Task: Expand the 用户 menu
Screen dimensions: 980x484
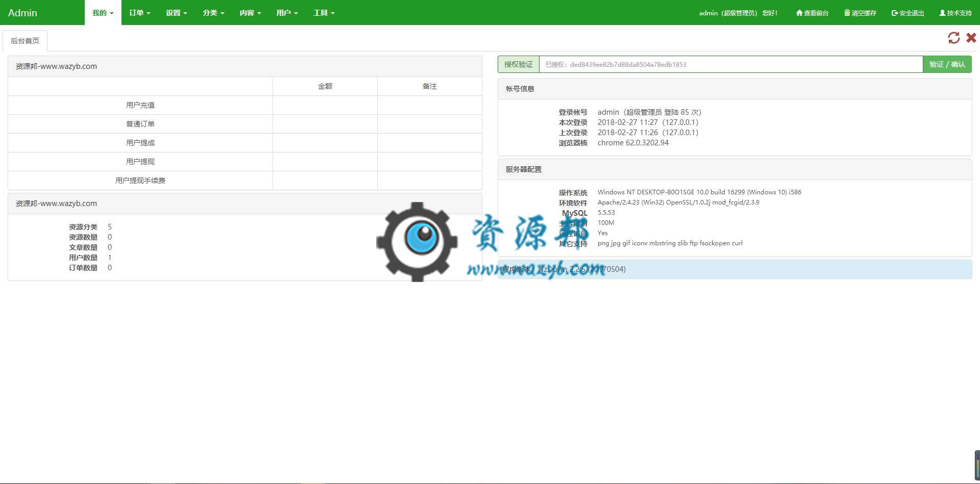Action: (x=287, y=13)
